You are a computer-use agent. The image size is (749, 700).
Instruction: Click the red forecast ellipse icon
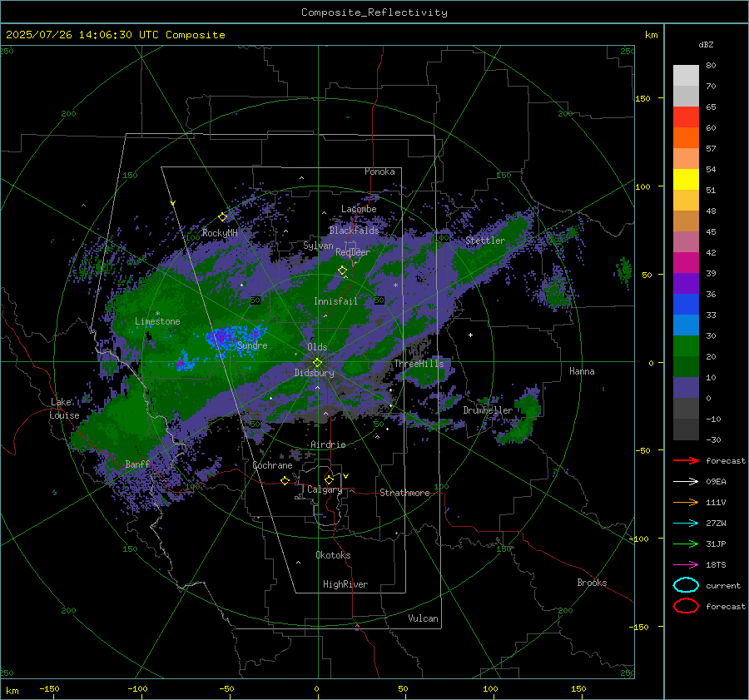(x=686, y=606)
